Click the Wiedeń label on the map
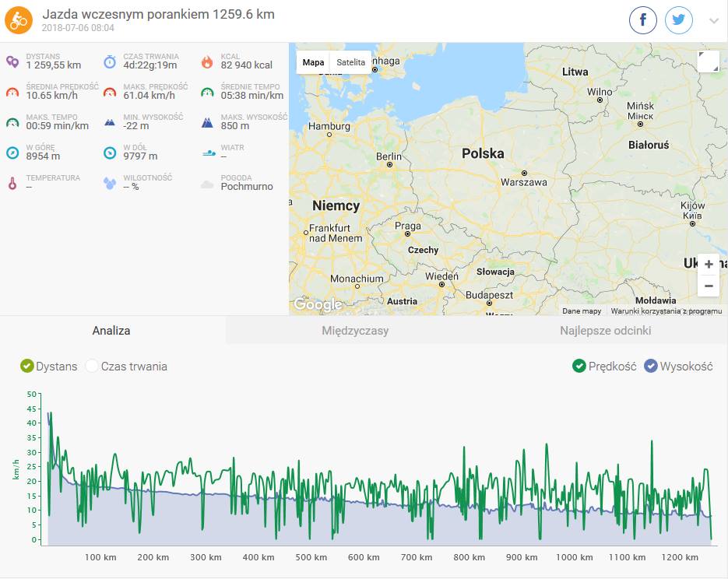Screen dimensions: 728x579 (441, 276)
